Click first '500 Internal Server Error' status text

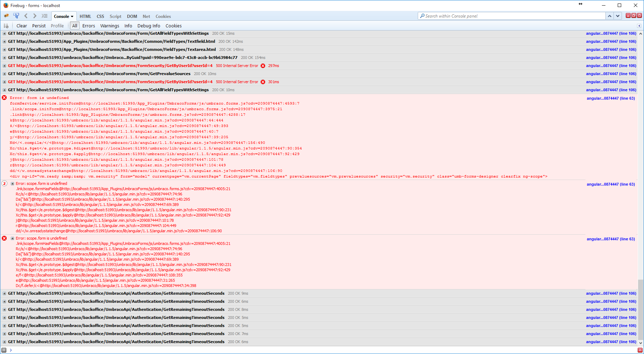coord(237,66)
